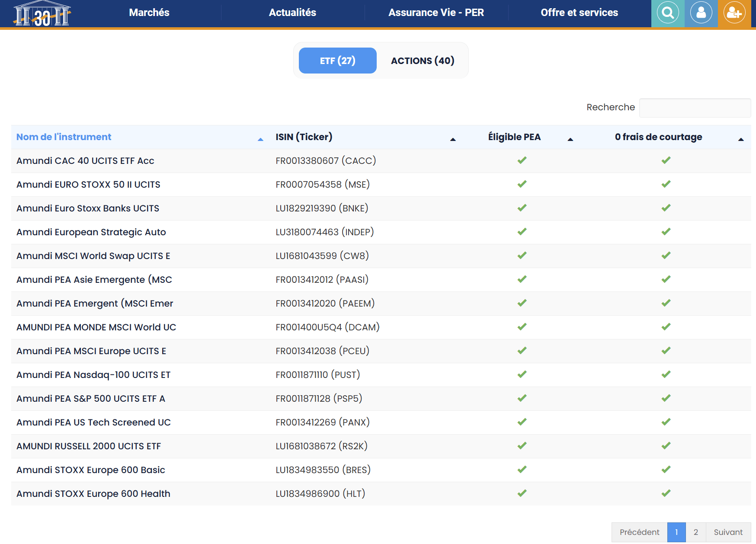Click Éligible PEA column header text
Viewport: 756px width, 544px height.
(514, 137)
